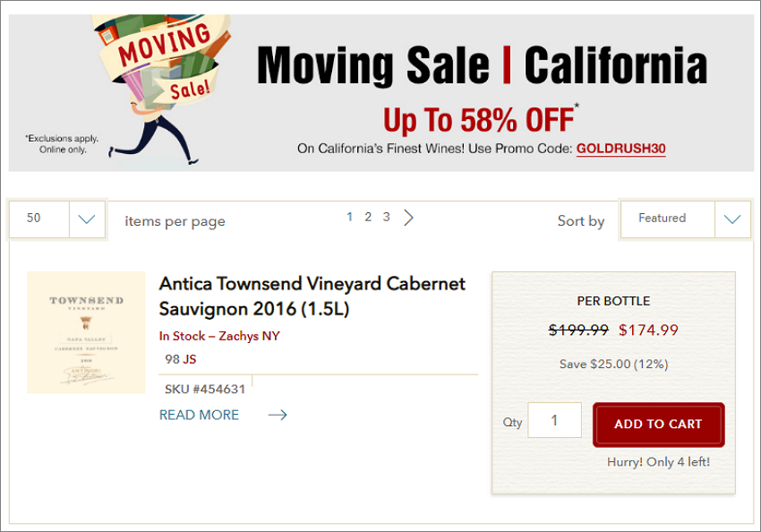This screenshot has width=761, height=532.
Task: Select the 50 items per page value
Action: tap(39, 219)
